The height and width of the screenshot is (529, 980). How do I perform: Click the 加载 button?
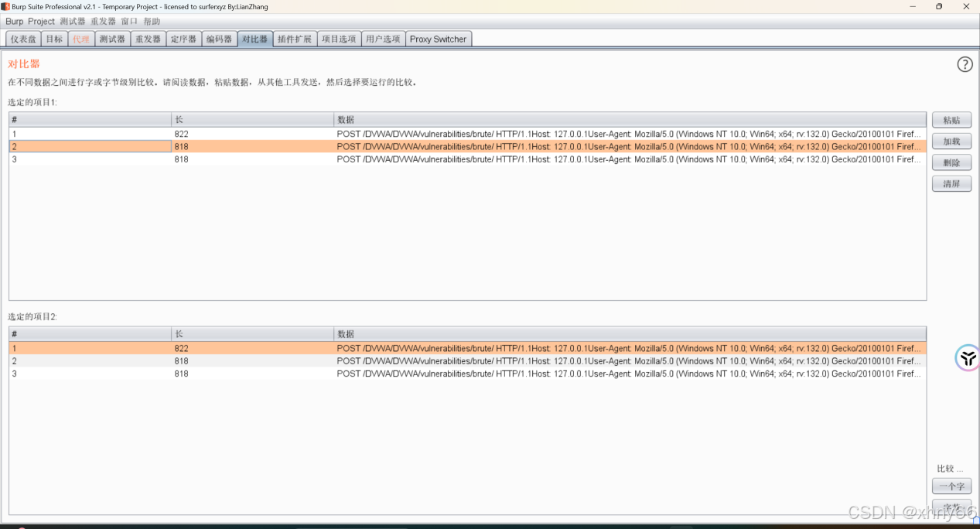click(951, 142)
